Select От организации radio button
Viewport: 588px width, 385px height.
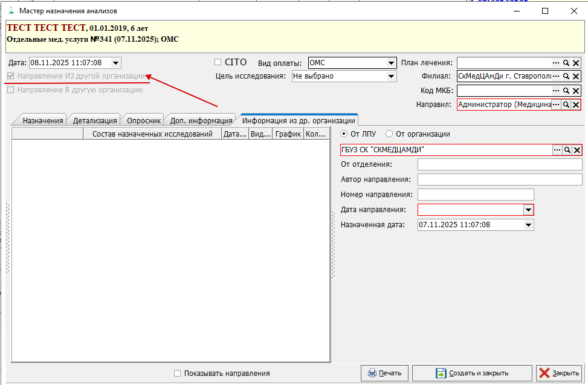pos(390,134)
